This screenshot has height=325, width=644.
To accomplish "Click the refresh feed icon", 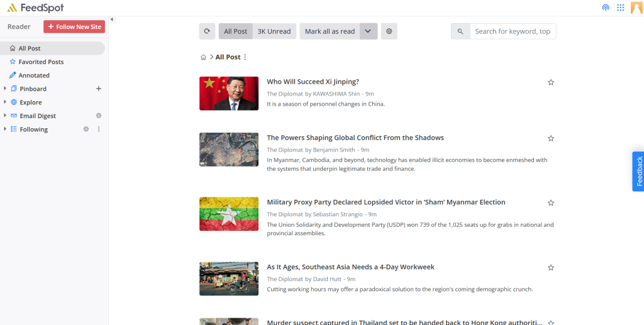I will point(207,31).
